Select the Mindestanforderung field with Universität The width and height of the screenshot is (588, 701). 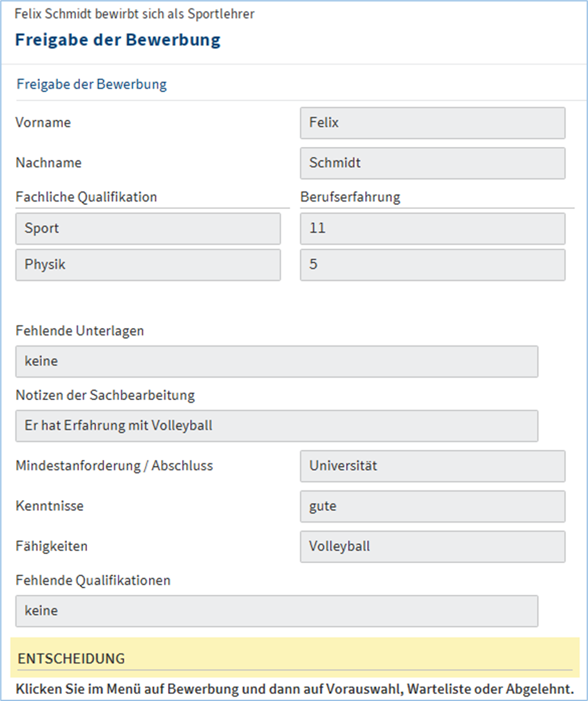click(432, 466)
